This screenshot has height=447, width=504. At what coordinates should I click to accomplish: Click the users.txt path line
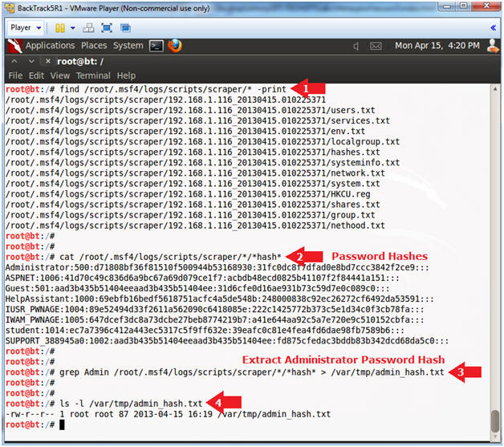point(190,110)
